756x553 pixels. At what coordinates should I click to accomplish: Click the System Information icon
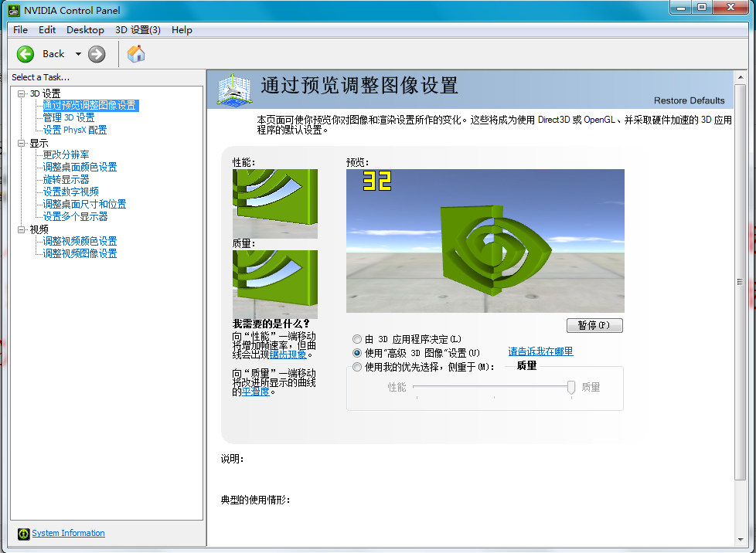click(x=24, y=533)
